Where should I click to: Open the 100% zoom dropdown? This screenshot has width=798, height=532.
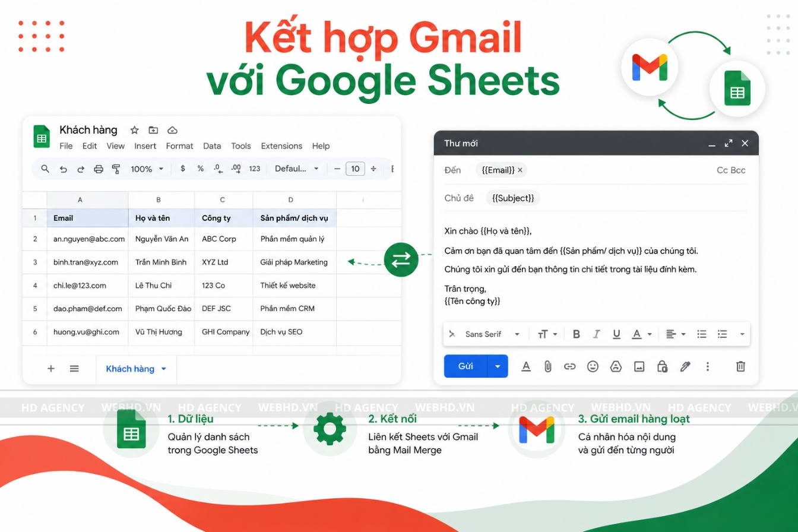point(147,169)
